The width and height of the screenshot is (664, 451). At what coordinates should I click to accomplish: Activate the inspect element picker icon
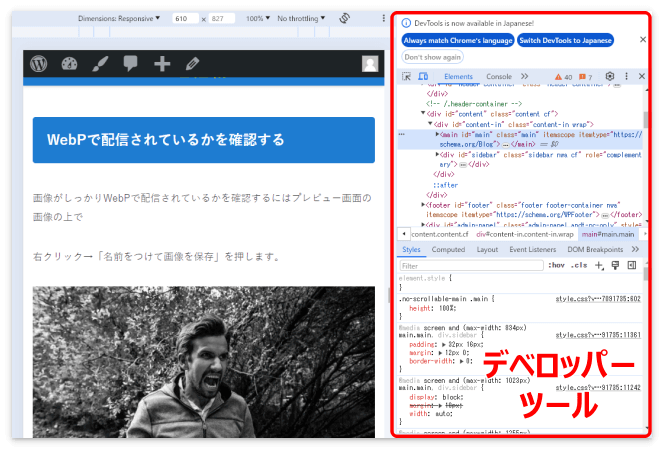point(406,77)
